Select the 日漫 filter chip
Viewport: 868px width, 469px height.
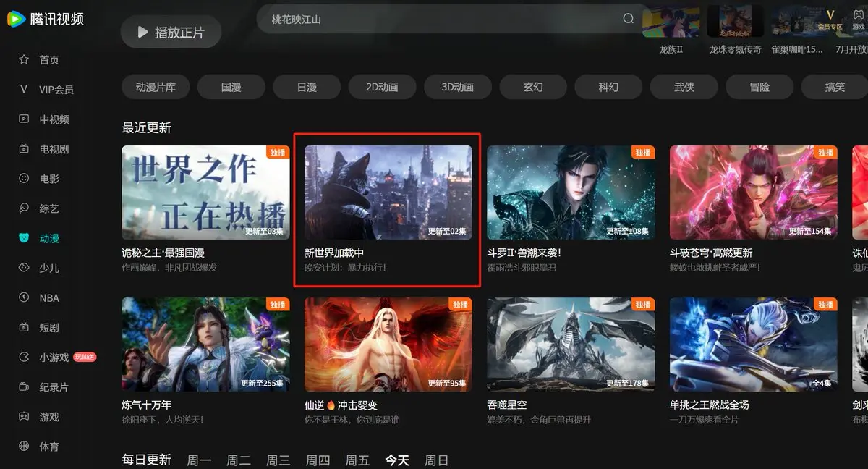[307, 87]
